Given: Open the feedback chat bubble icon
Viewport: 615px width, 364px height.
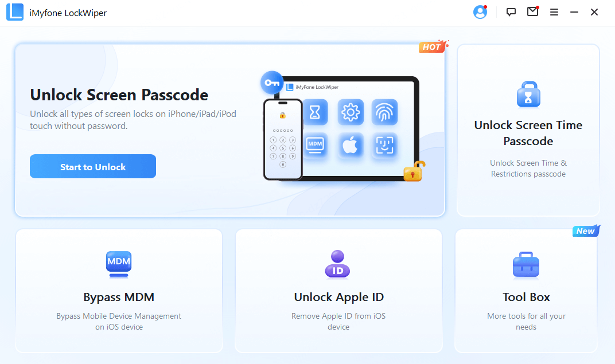Looking at the screenshot, I should click(511, 12).
